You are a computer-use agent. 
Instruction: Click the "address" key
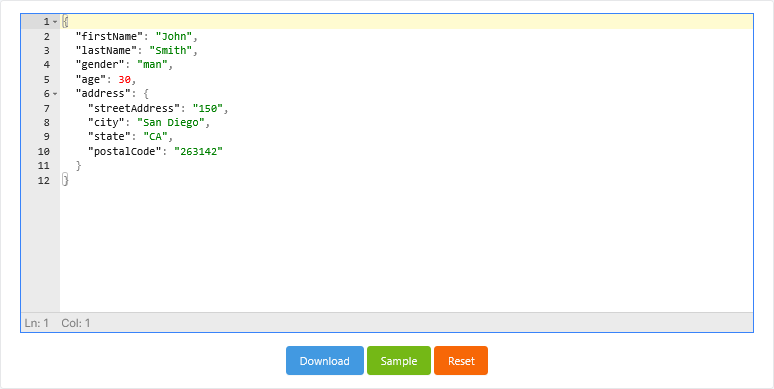click(103, 94)
